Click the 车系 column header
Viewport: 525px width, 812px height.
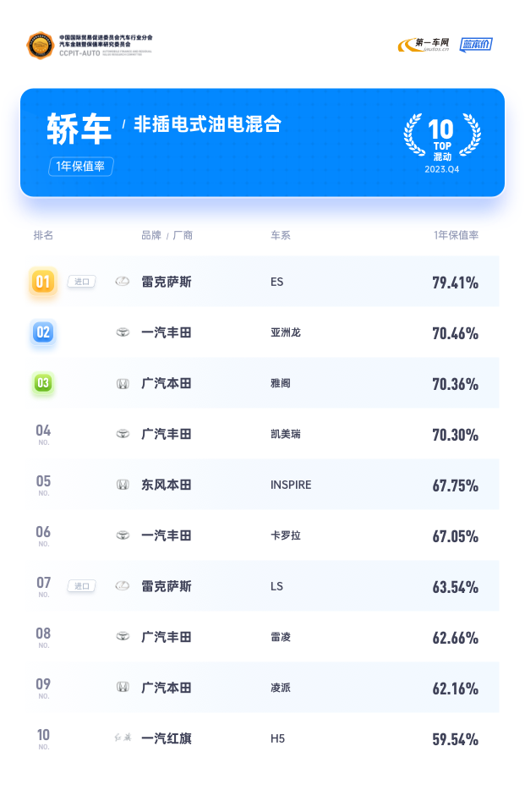pyautogui.click(x=281, y=235)
